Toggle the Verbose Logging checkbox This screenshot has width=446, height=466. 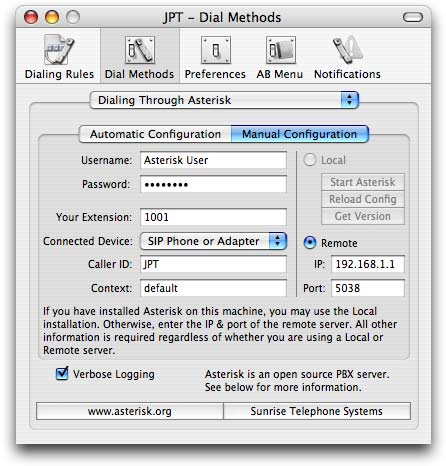62,374
